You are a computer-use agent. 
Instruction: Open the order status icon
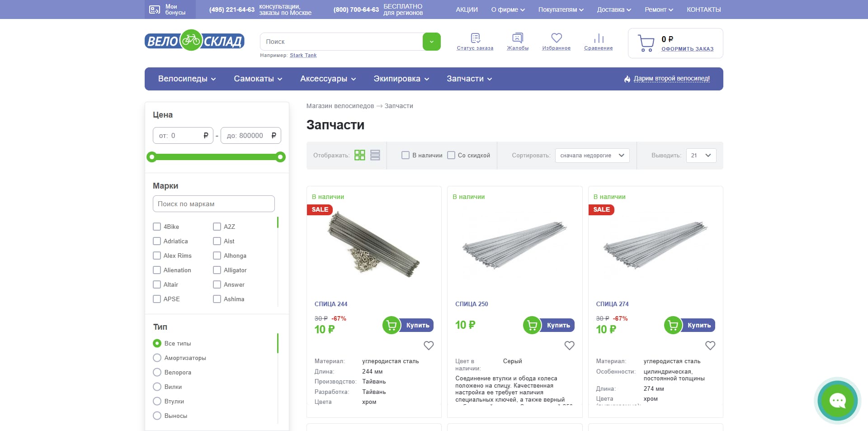[x=475, y=38]
